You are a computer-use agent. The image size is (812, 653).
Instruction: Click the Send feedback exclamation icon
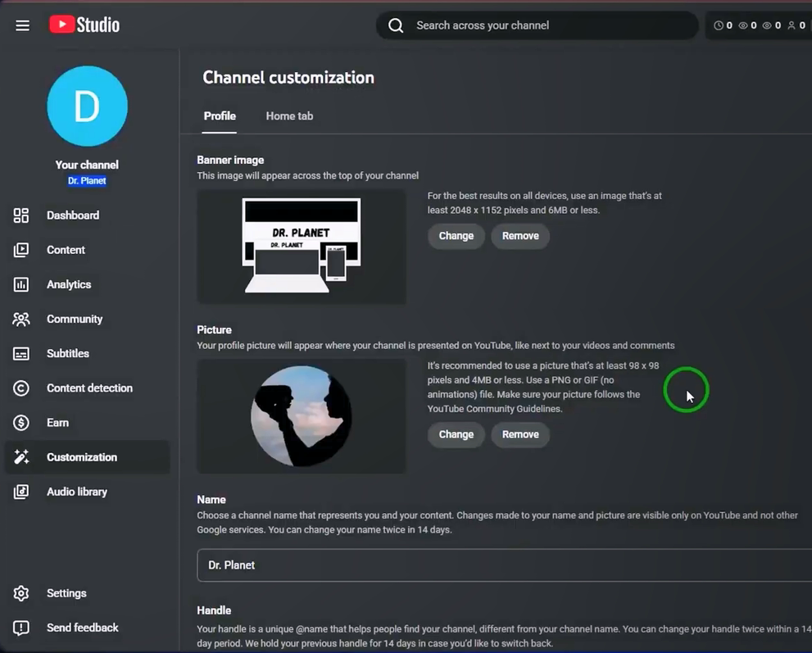click(x=21, y=628)
